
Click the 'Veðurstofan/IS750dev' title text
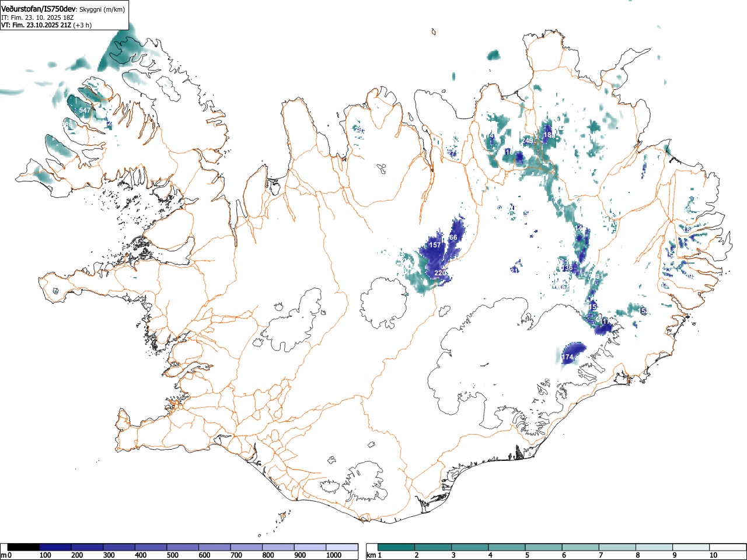click(x=39, y=9)
